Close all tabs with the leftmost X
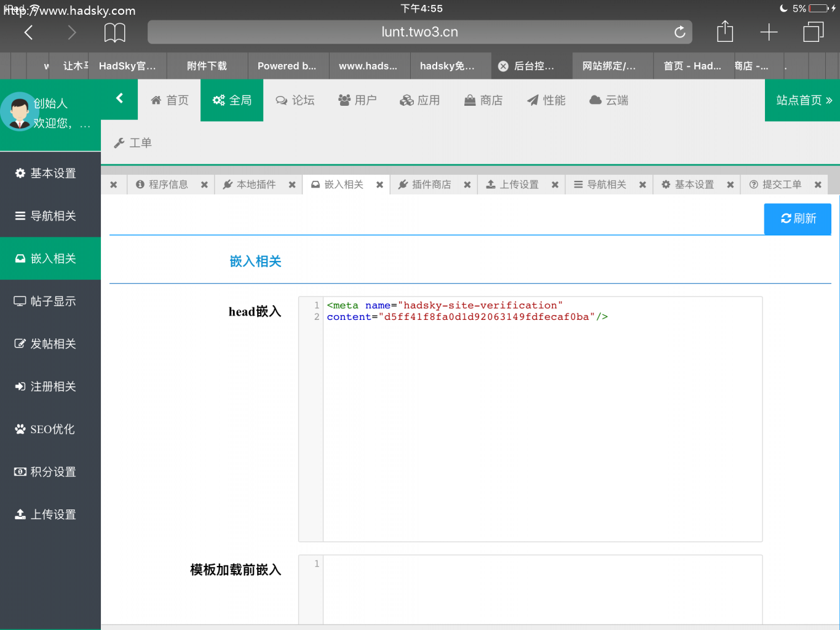 point(114,185)
